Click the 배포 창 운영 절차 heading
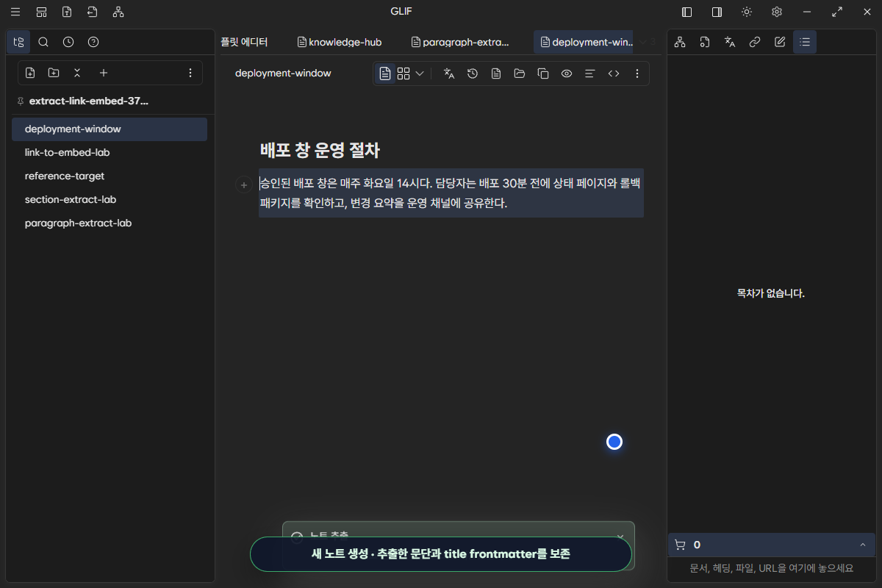Screen dimensions: 882x588 (320, 151)
